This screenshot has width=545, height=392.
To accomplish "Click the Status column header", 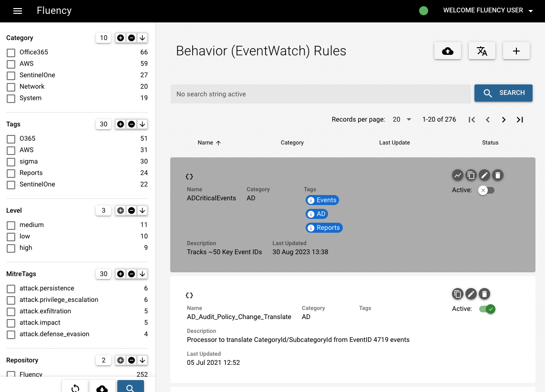I will (490, 143).
